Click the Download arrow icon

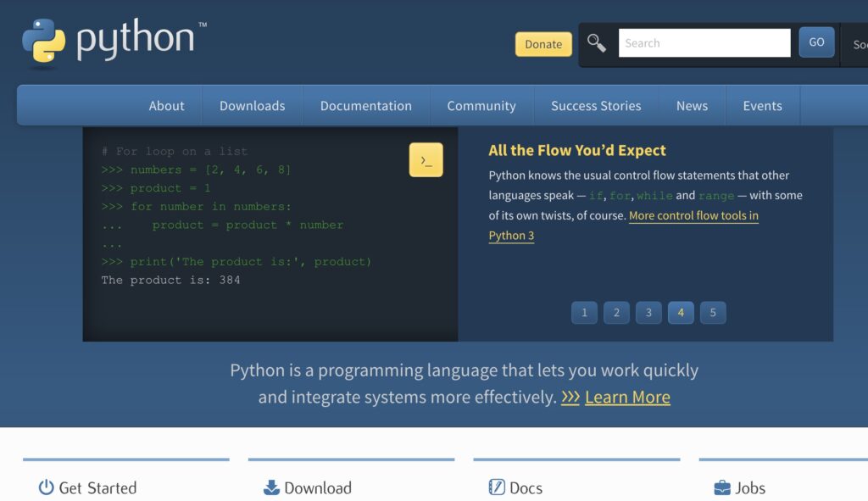(271, 487)
